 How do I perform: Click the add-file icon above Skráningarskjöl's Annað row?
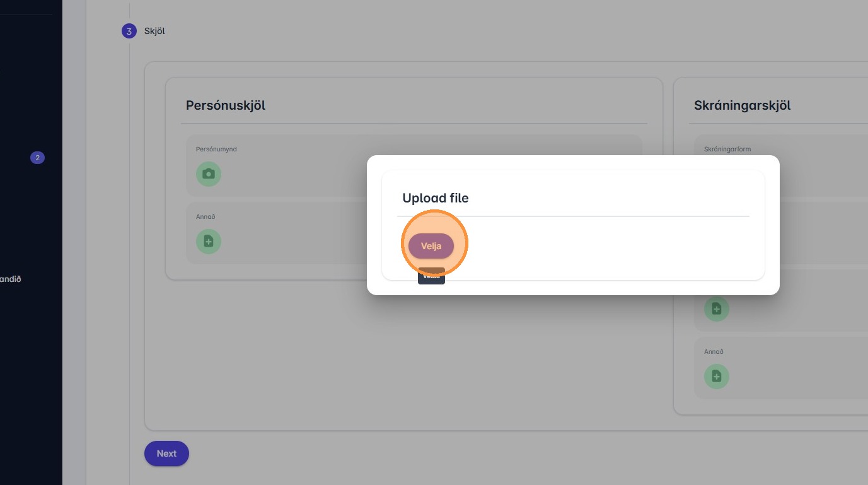tap(716, 308)
